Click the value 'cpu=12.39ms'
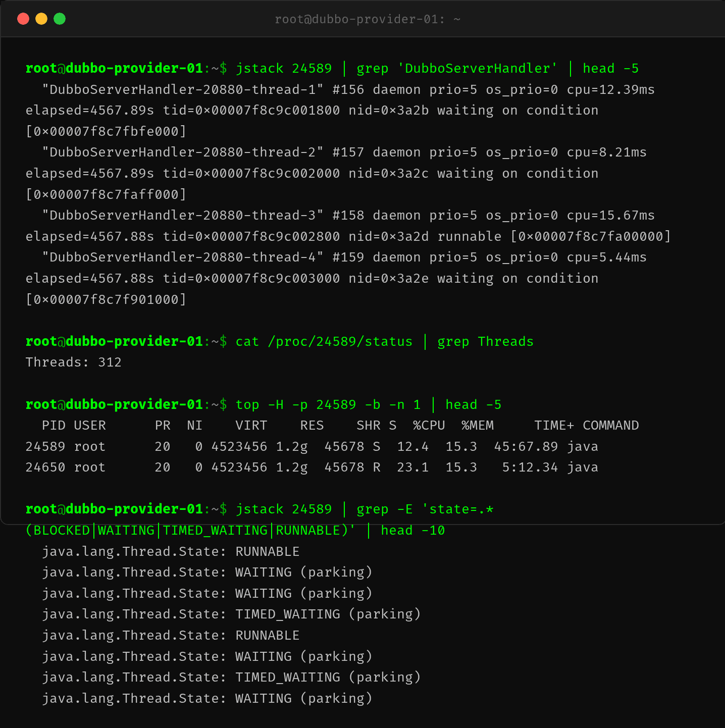The image size is (725, 728). coord(611,89)
